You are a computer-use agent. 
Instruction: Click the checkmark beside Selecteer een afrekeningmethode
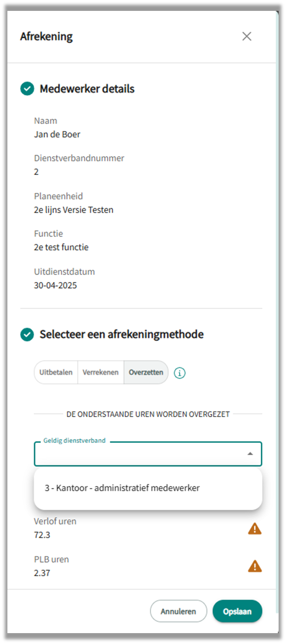point(27,335)
